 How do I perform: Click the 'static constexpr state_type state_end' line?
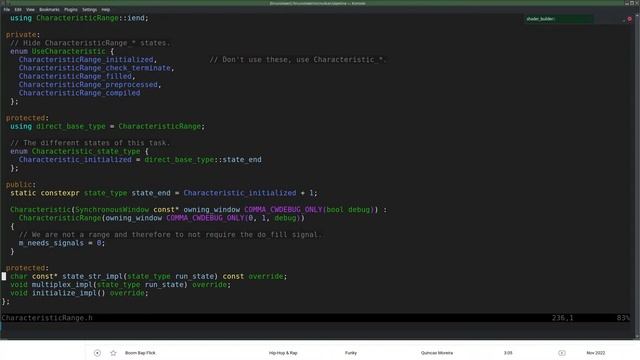click(164, 193)
